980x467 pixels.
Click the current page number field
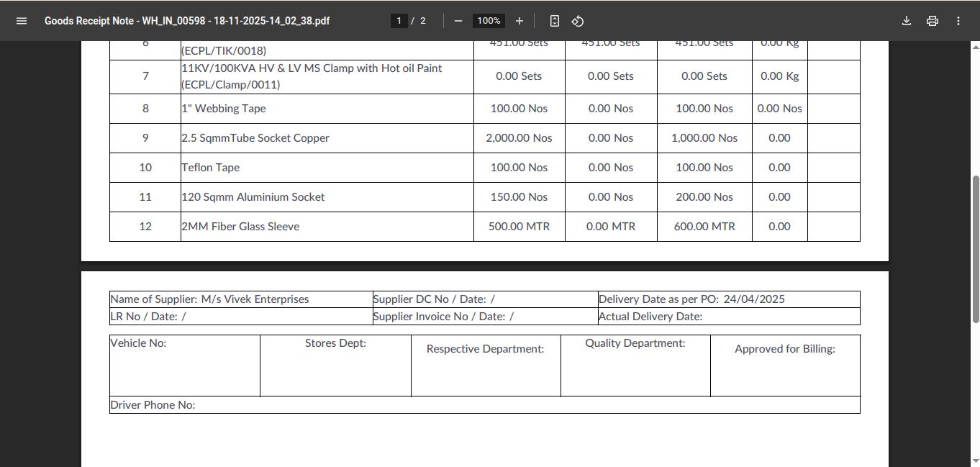(x=399, y=21)
